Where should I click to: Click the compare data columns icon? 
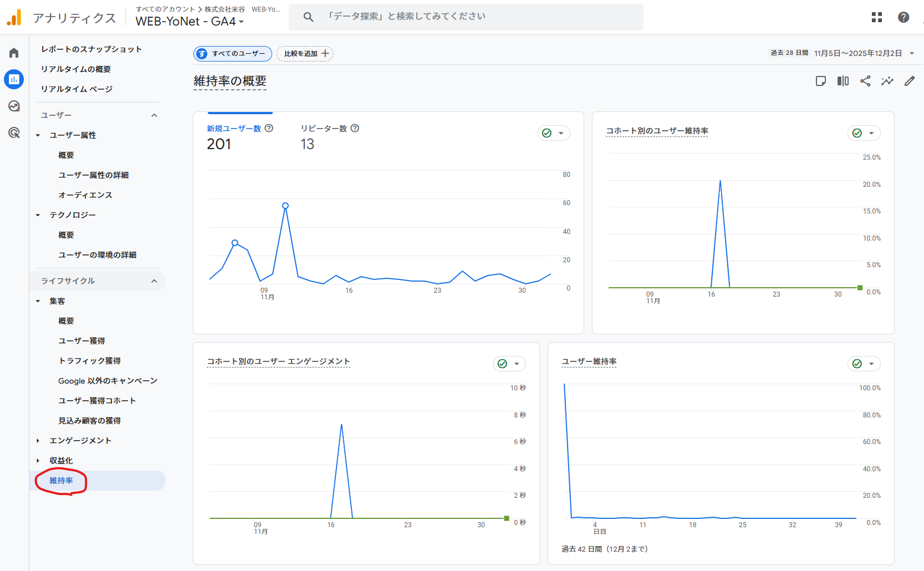click(x=843, y=81)
